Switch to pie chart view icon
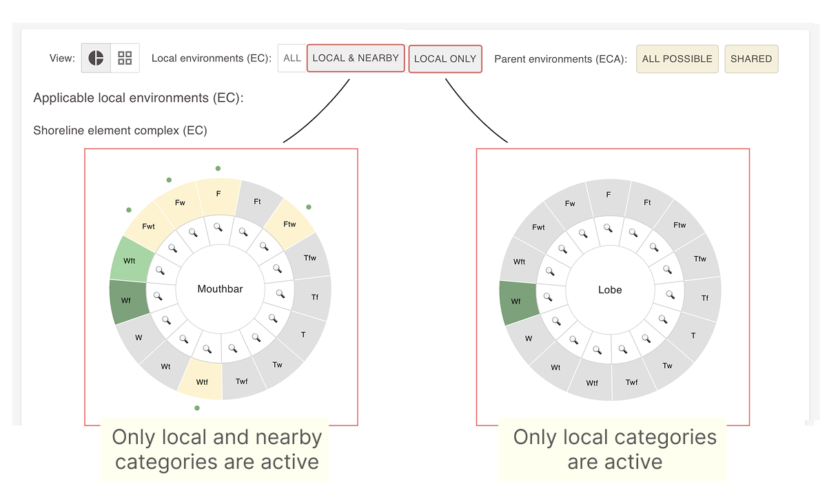 (x=96, y=58)
